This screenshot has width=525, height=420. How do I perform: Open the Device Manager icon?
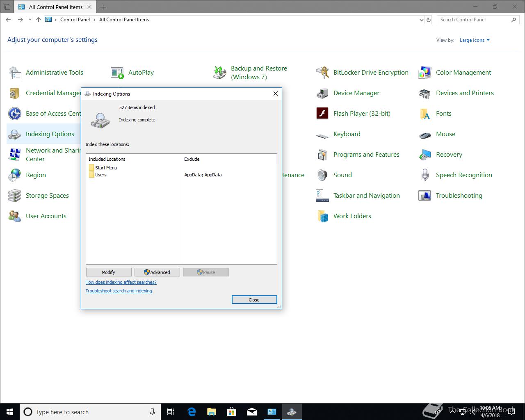point(322,93)
